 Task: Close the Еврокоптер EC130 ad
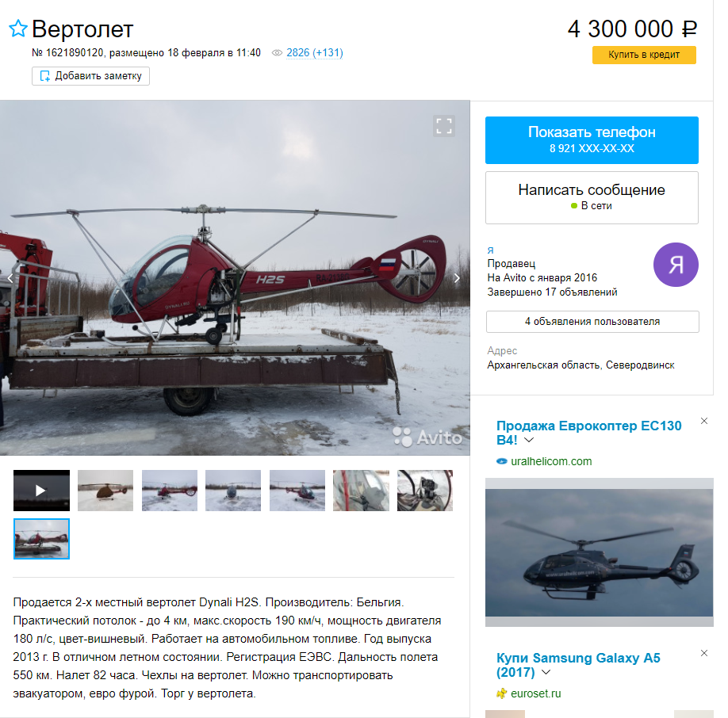[704, 421]
